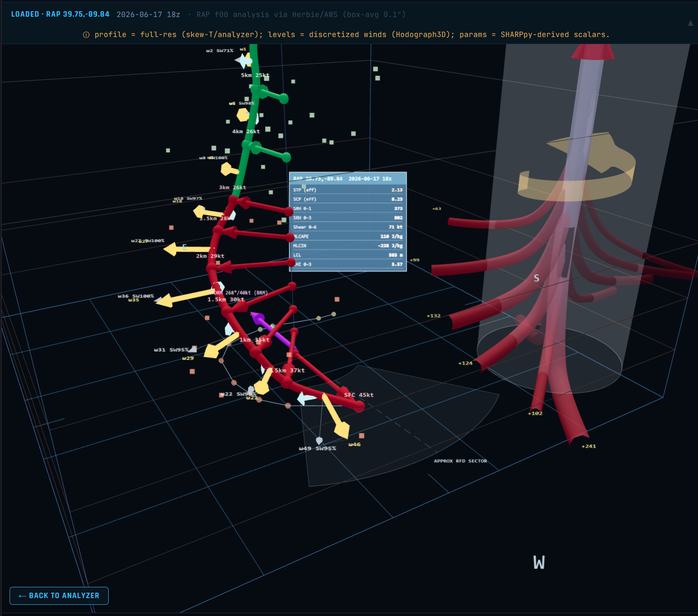Click the '2km 29kt' level label
Screen dimensions: 698x616
210,256
